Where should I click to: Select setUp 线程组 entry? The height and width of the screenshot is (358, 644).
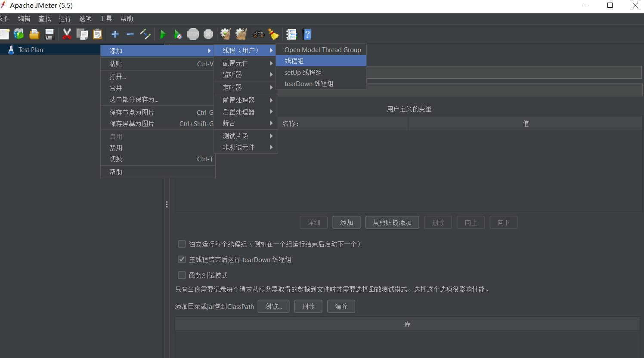tap(321, 72)
